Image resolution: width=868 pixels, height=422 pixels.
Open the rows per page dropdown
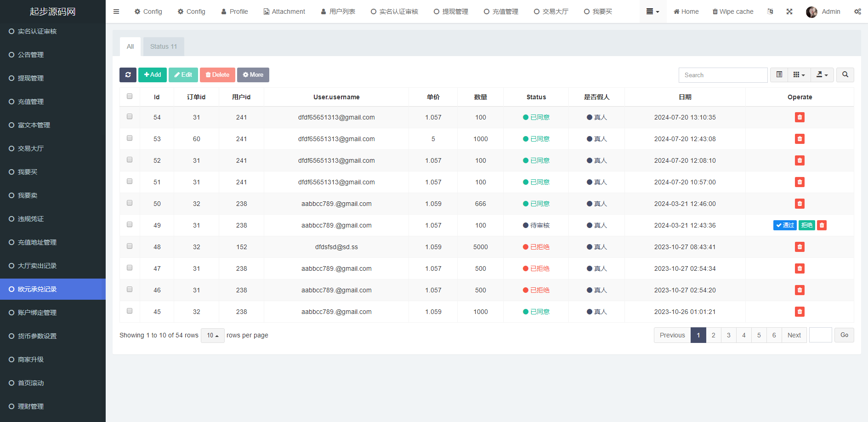[212, 336]
